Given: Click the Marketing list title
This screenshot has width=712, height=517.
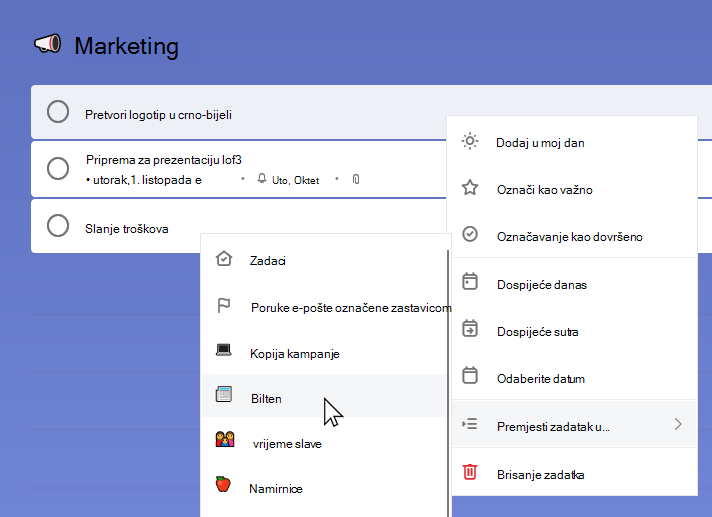Looking at the screenshot, I should click(126, 46).
